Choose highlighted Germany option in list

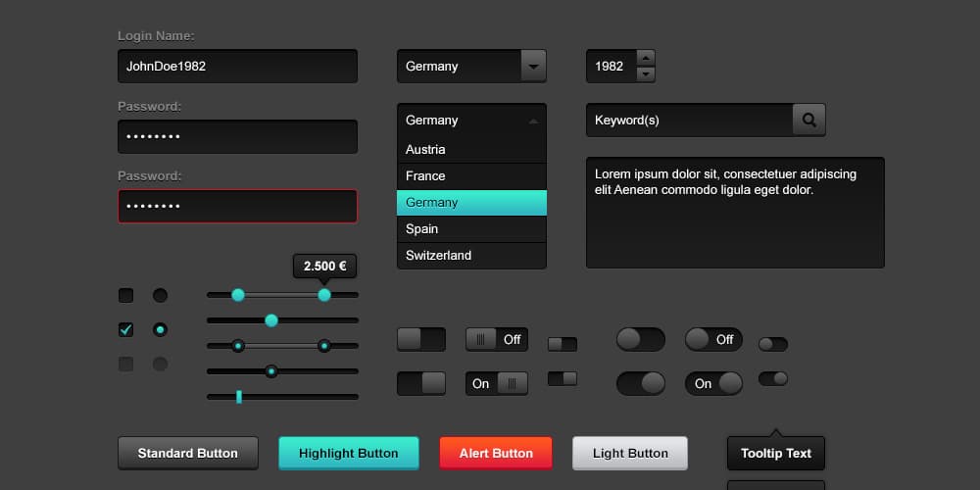472,203
